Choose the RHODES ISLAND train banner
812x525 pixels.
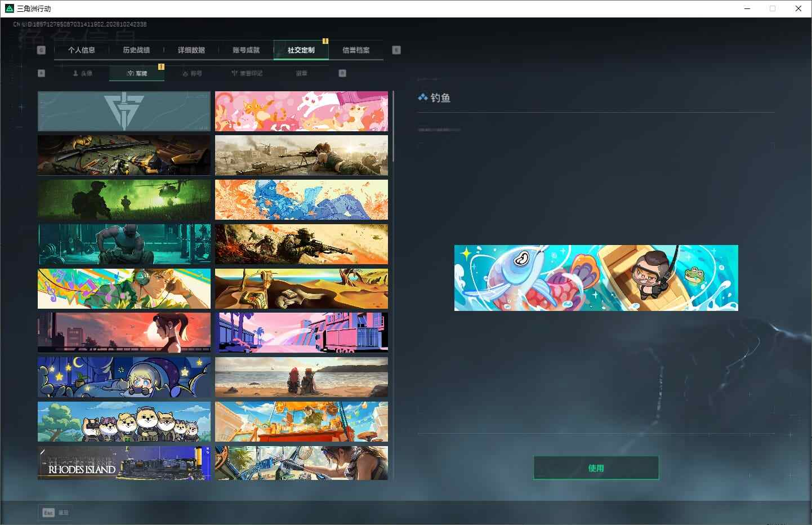[x=124, y=463]
